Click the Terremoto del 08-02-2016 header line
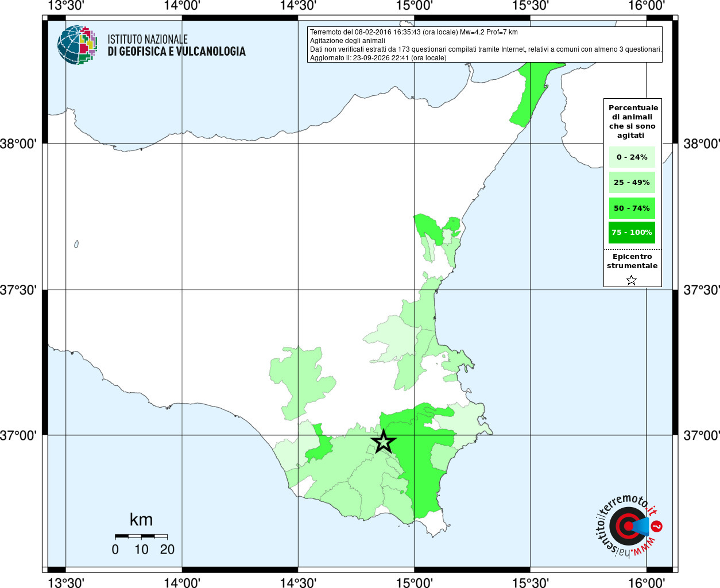This screenshot has width=720, height=588. point(414,32)
